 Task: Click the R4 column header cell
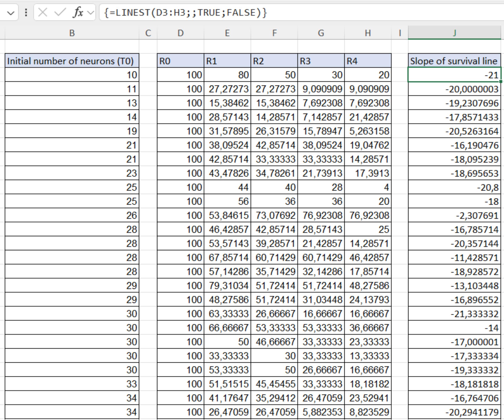[x=368, y=61]
